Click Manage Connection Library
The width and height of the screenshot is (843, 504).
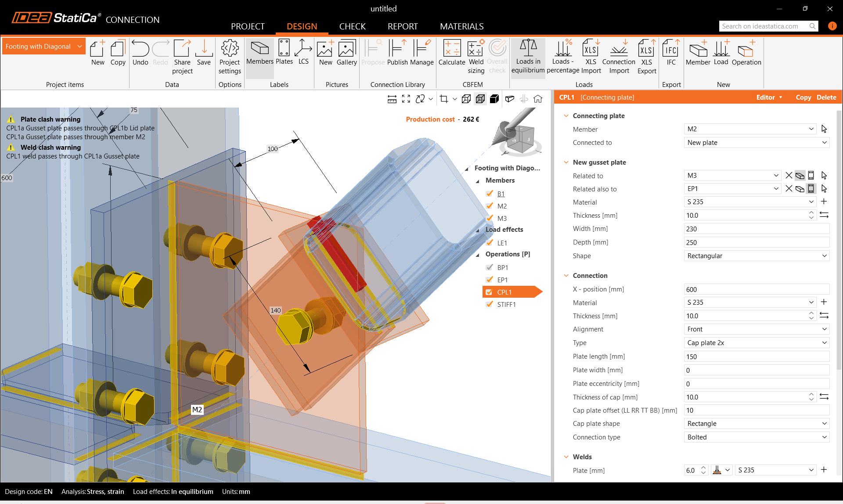click(421, 53)
